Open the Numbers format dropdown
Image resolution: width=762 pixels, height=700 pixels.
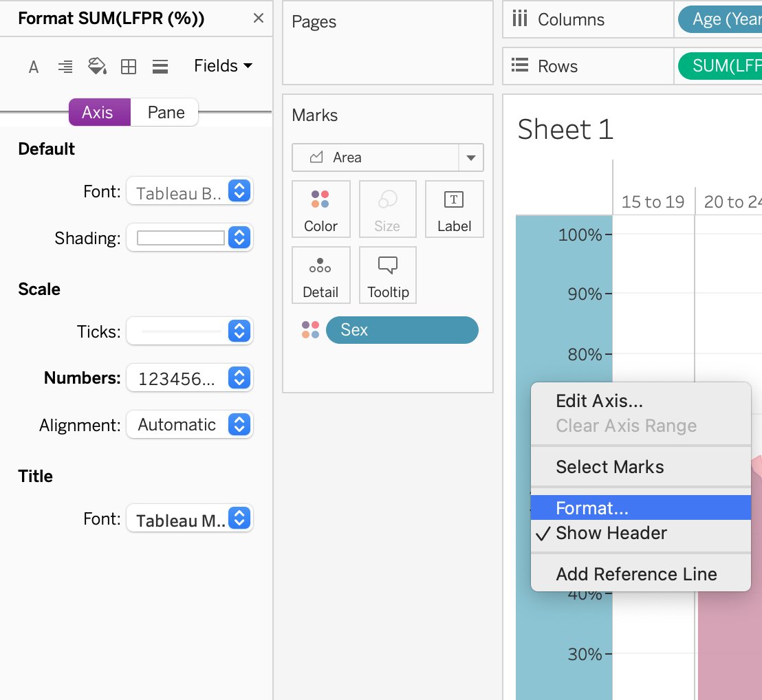coord(189,378)
